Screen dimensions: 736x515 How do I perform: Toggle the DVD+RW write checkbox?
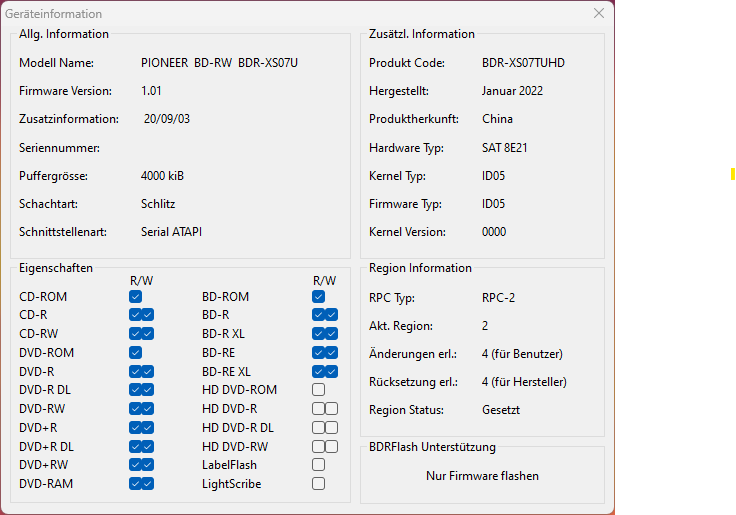(148, 465)
